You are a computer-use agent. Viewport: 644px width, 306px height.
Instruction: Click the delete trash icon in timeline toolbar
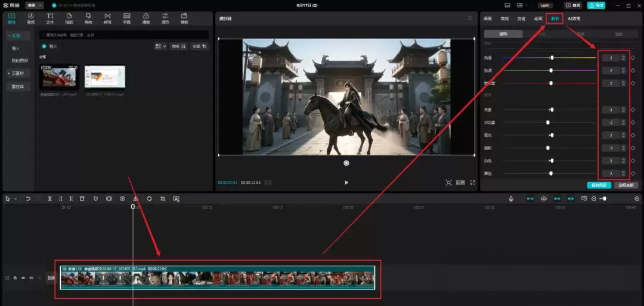pyautogui.click(x=82, y=198)
